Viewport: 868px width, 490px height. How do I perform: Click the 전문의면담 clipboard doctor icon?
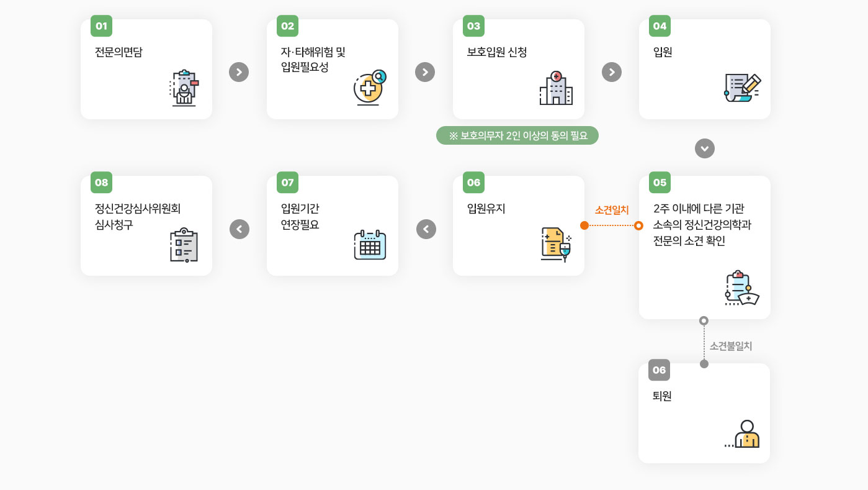tap(184, 89)
